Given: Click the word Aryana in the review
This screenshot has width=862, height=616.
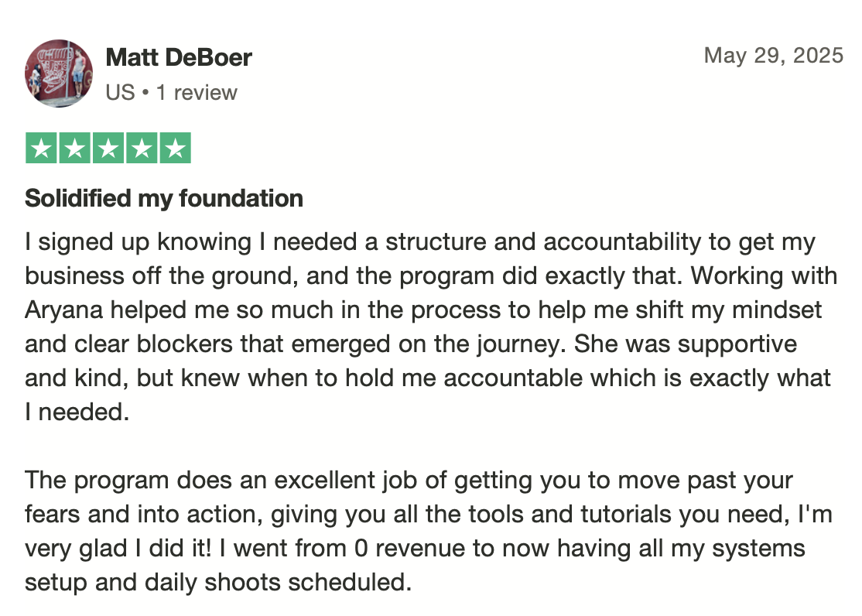Looking at the screenshot, I should [63, 311].
